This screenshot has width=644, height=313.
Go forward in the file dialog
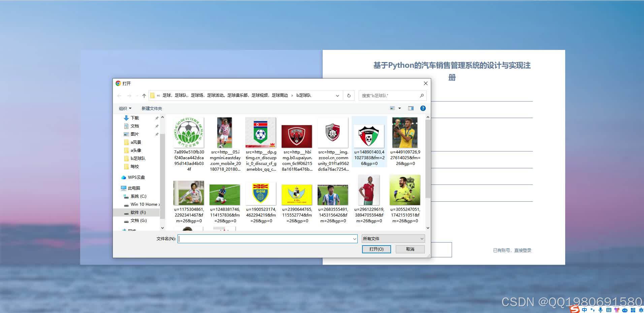[129, 96]
